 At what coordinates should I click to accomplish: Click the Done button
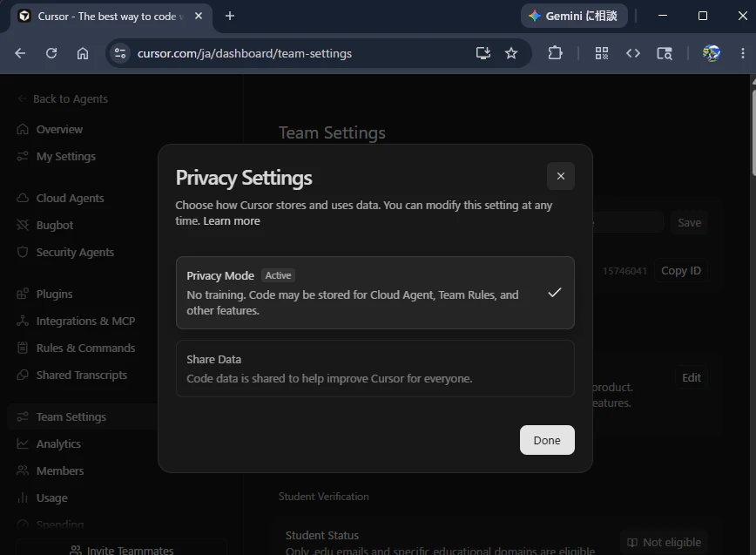(x=547, y=440)
